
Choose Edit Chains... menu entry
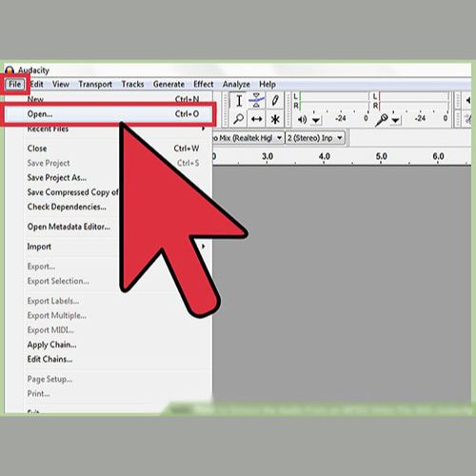pos(109,359)
